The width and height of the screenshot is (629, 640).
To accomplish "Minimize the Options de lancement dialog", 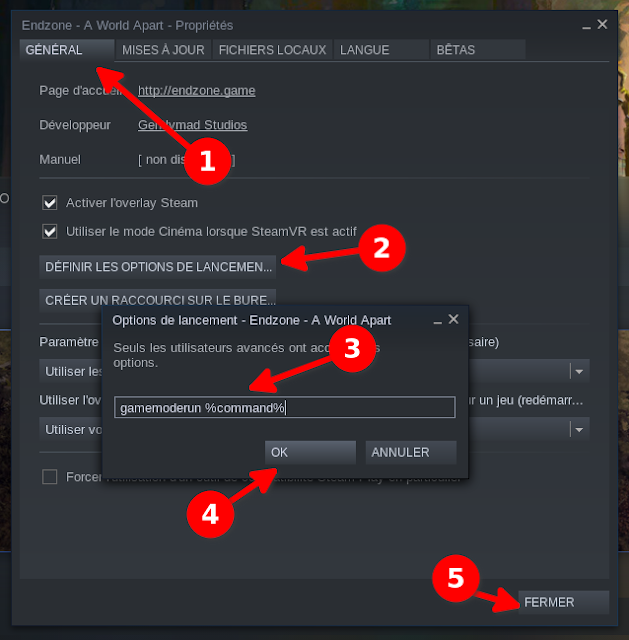I will [437, 322].
